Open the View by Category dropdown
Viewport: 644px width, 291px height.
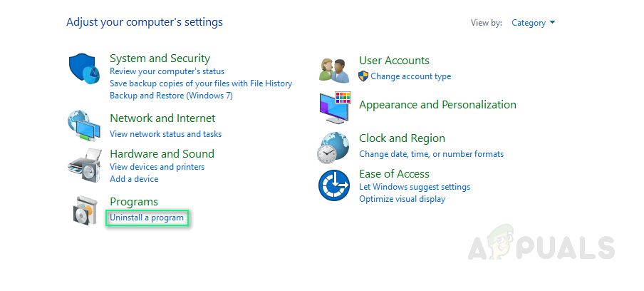[x=533, y=23]
